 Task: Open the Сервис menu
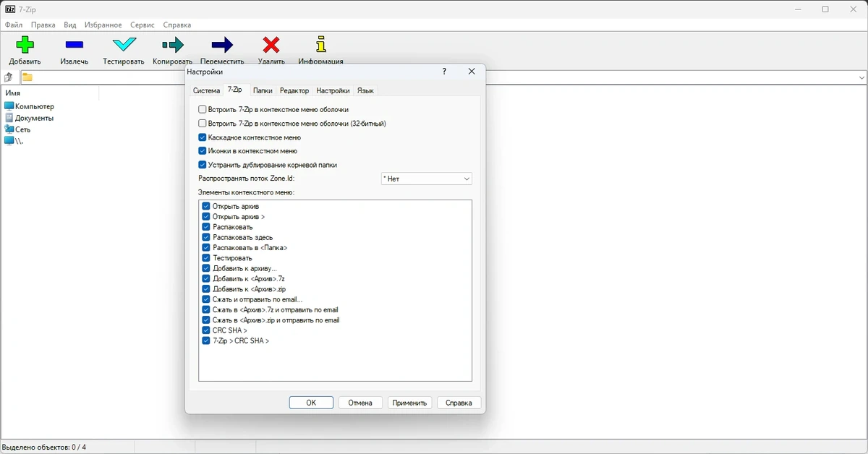tap(142, 25)
